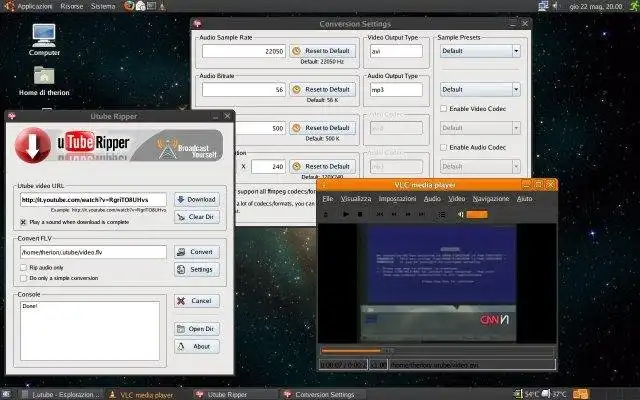Viewport: 640px width, 400px height.
Task: Open the playlist icon in VLC toolbar
Action: coord(442,214)
